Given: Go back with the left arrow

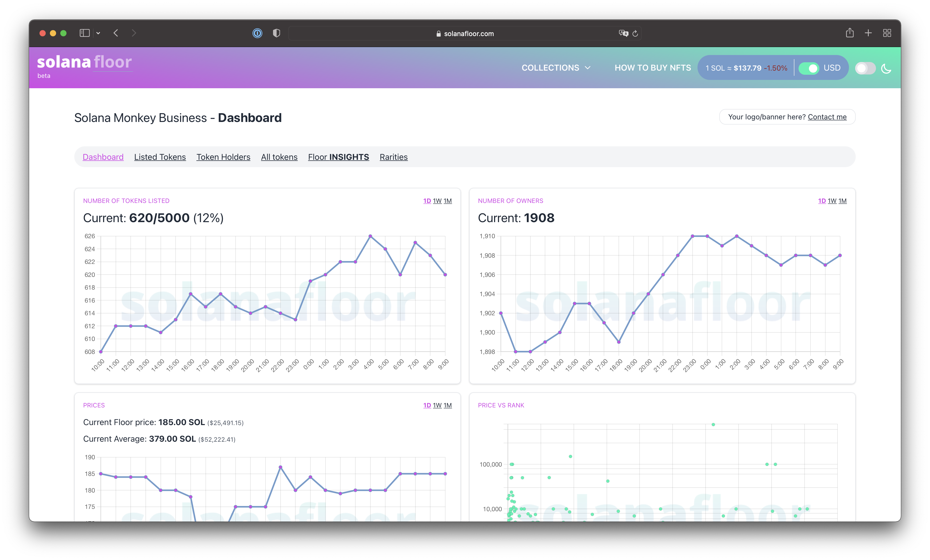Looking at the screenshot, I should pos(116,33).
